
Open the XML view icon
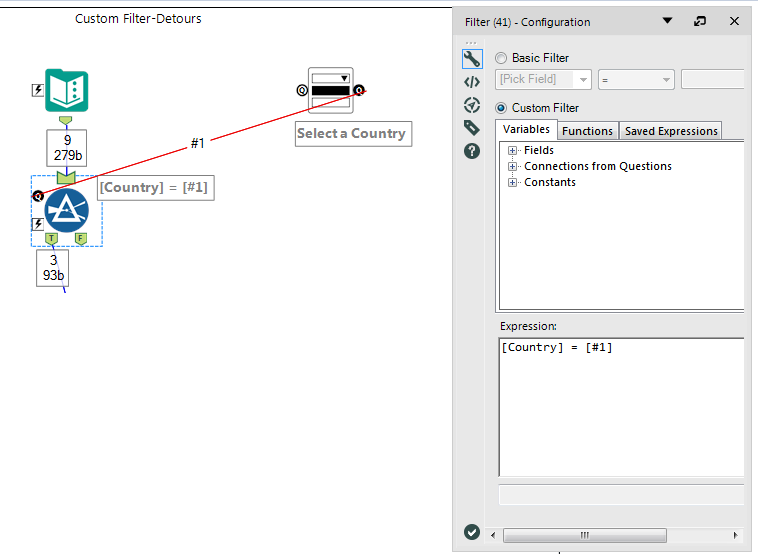[472, 82]
